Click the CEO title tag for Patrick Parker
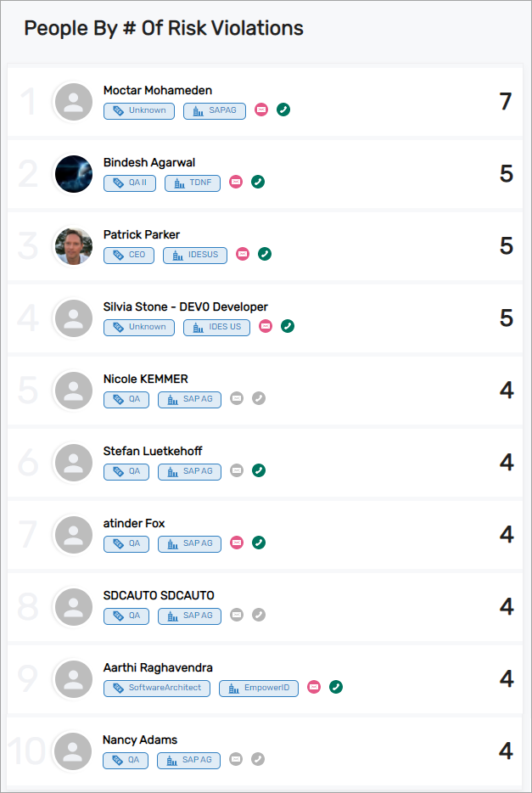The height and width of the screenshot is (793, 532). click(129, 255)
